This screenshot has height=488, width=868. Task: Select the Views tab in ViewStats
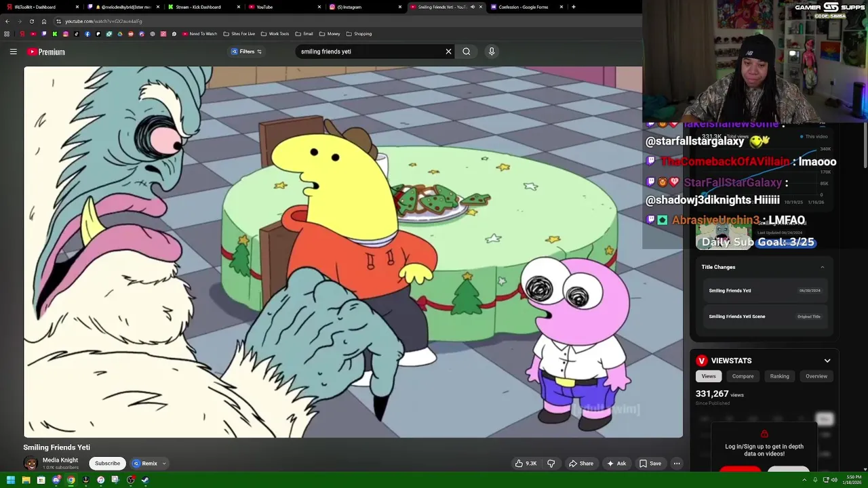(x=709, y=376)
